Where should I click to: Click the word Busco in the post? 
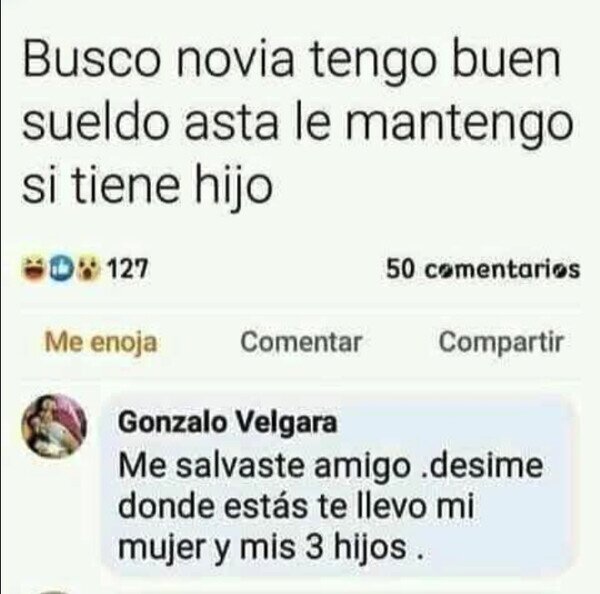click(x=91, y=60)
